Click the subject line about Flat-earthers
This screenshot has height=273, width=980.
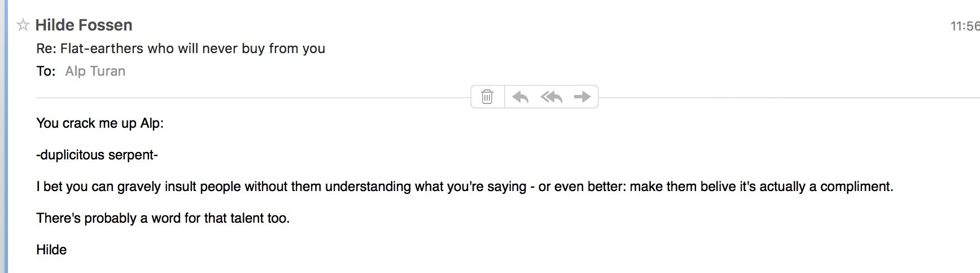[181, 49]
